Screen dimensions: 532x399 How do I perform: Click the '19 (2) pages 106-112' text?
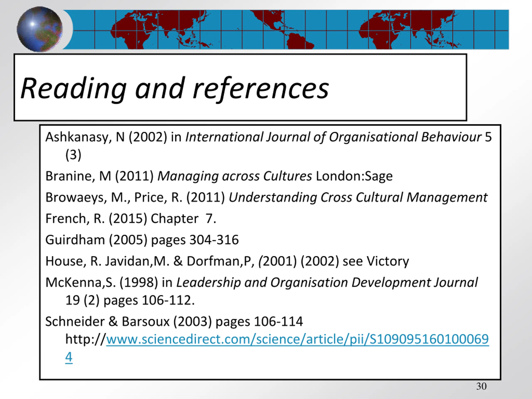[x=130, y=300]
